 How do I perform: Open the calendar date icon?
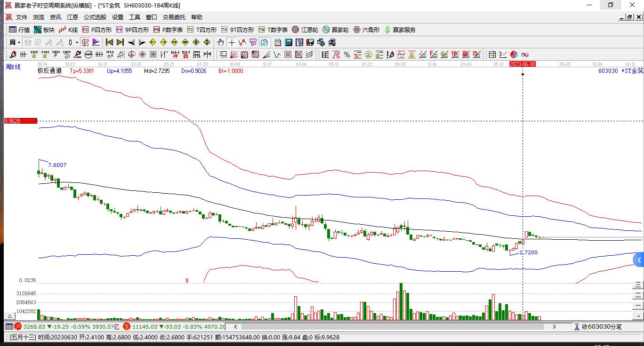(278, 42)
